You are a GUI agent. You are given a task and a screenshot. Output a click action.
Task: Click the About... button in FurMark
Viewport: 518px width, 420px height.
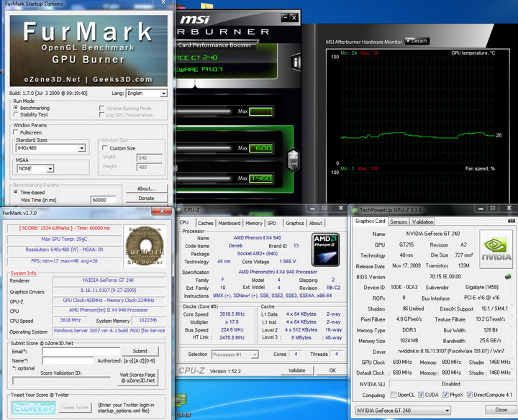click(146, 188)
